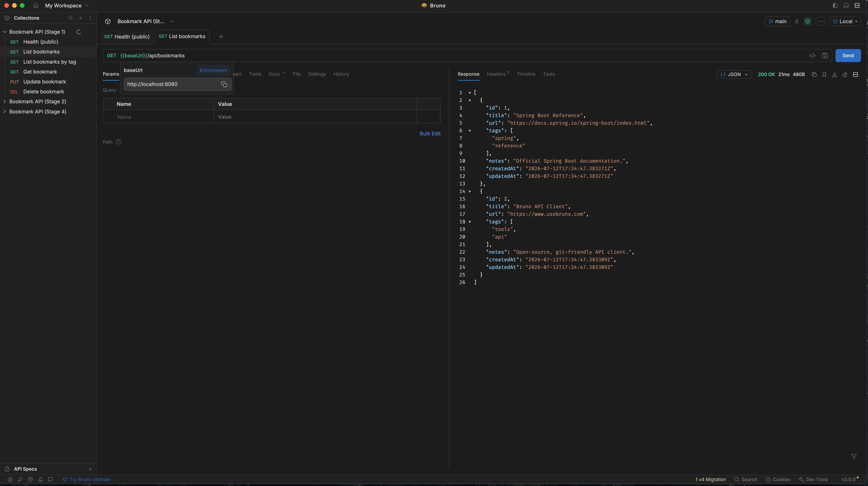Image resolution: width=868 pixels, height=486 pixels.
Task: Switch to the Settings request tab
Action: (317, 74)
